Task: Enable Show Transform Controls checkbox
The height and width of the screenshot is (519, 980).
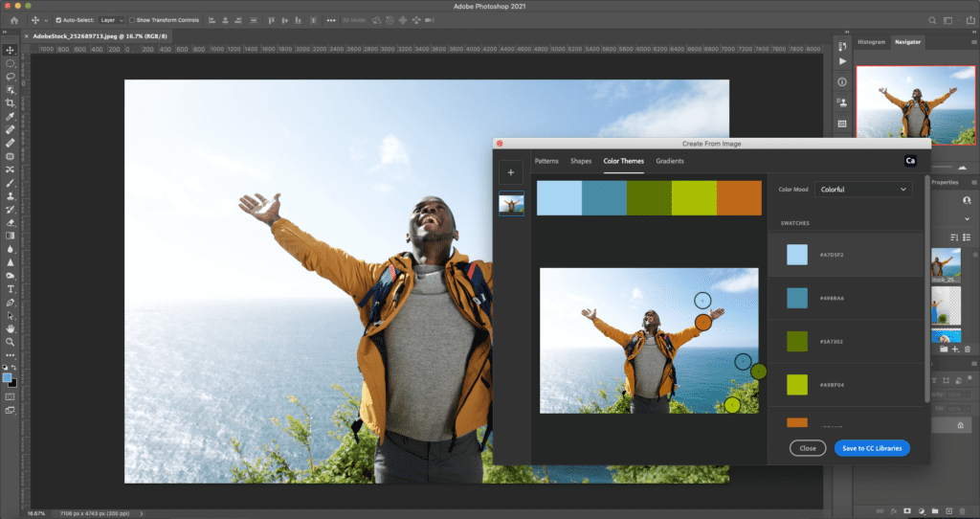Action: [132, 20]
